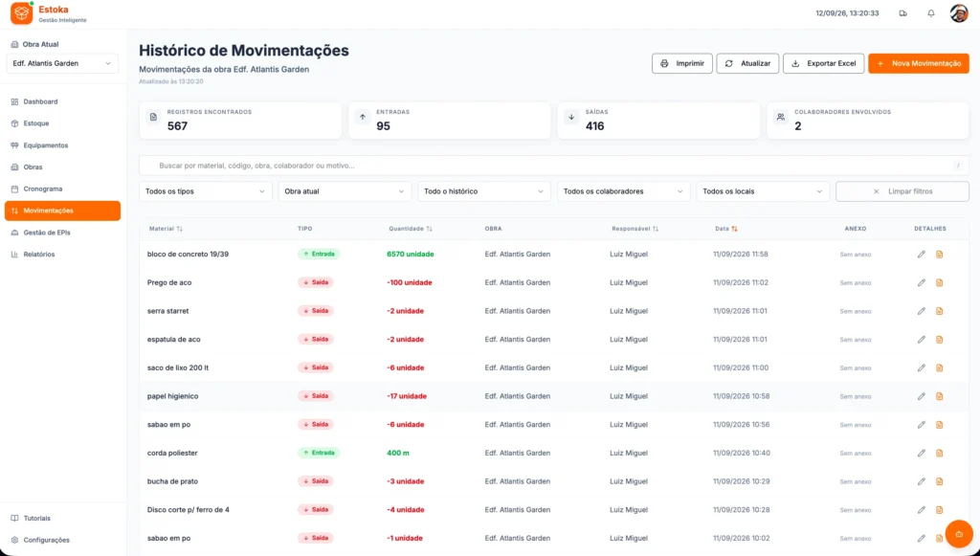Click the truck icon beside the clock
The image size is (980, 556).
[x=902, y=13]
